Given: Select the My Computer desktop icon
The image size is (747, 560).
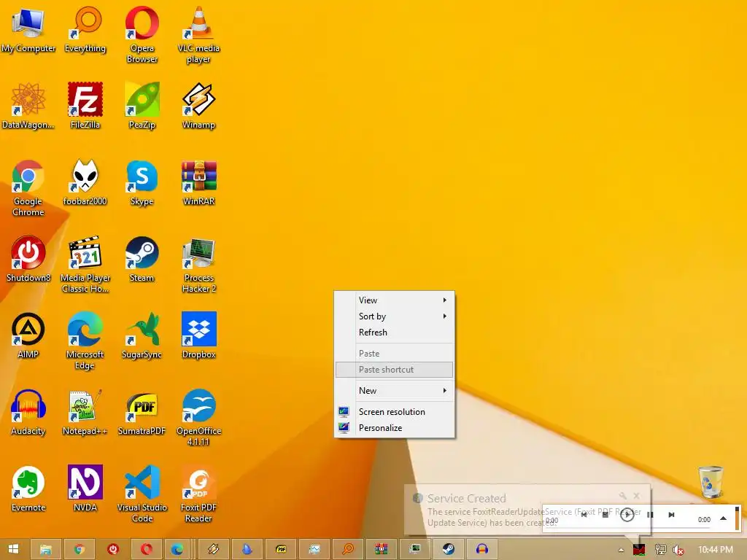Looking at the screenshot, I should pyautogui.click(x=28, y=31).
